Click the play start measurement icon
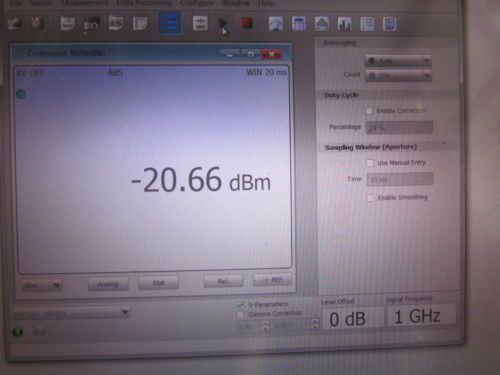500x375 pixels. 223,24
